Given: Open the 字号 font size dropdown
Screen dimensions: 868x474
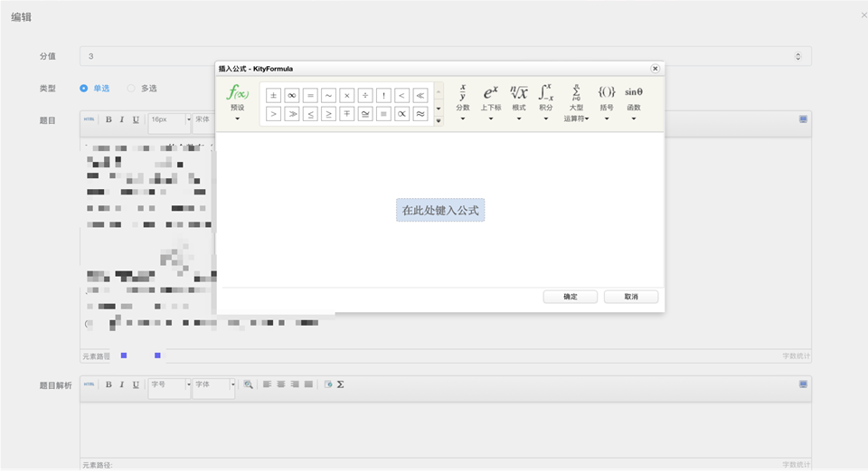Looking at the screenshot, I should [x=170, y=384].
